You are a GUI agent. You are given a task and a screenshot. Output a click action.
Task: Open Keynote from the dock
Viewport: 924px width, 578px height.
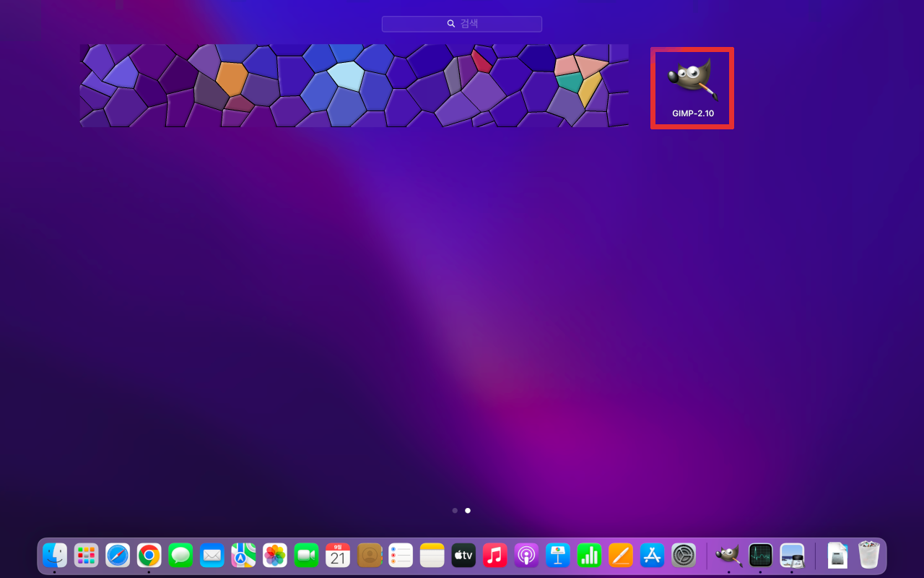(x=558, y=555)
